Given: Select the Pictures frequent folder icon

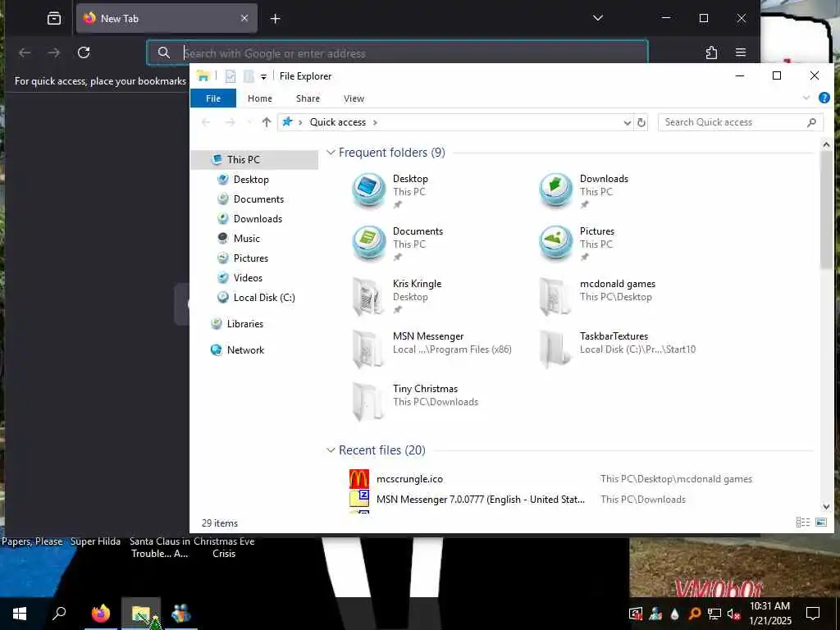Looking at the screenshot, I should pyautogui.click(x=555, y=243).
